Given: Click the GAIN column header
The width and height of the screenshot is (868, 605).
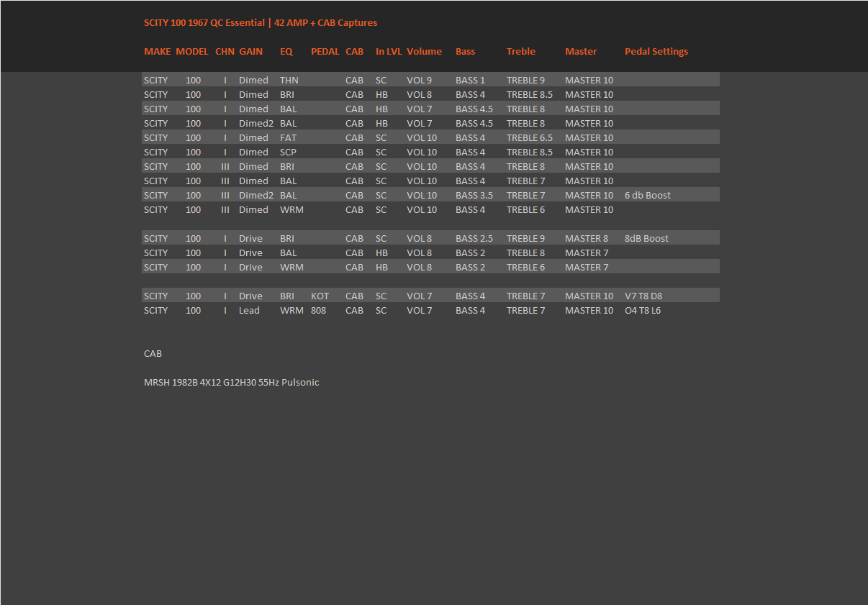Looking at the screenshot, I should (x=250, y=51).
